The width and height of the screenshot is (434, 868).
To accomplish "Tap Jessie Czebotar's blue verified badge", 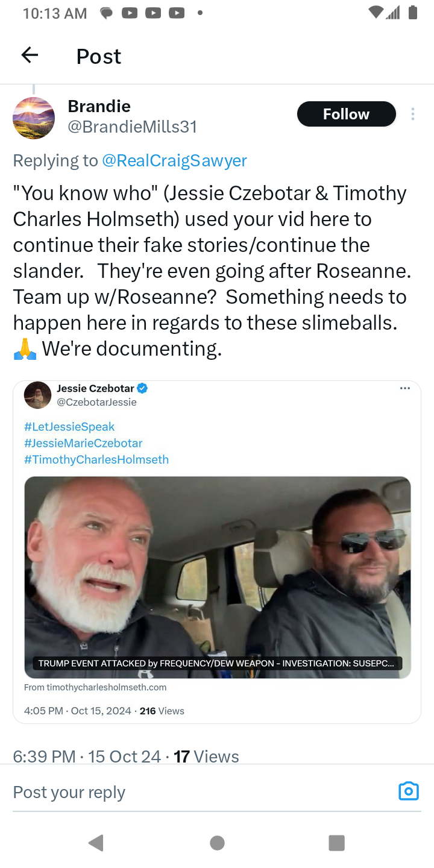I will [x=143, y=388].
